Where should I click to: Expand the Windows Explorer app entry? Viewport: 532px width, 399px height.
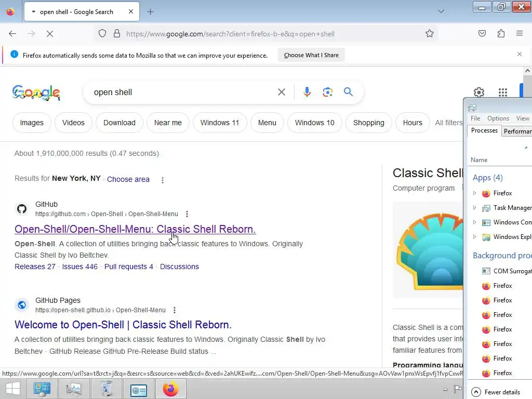tap(474, 237)
